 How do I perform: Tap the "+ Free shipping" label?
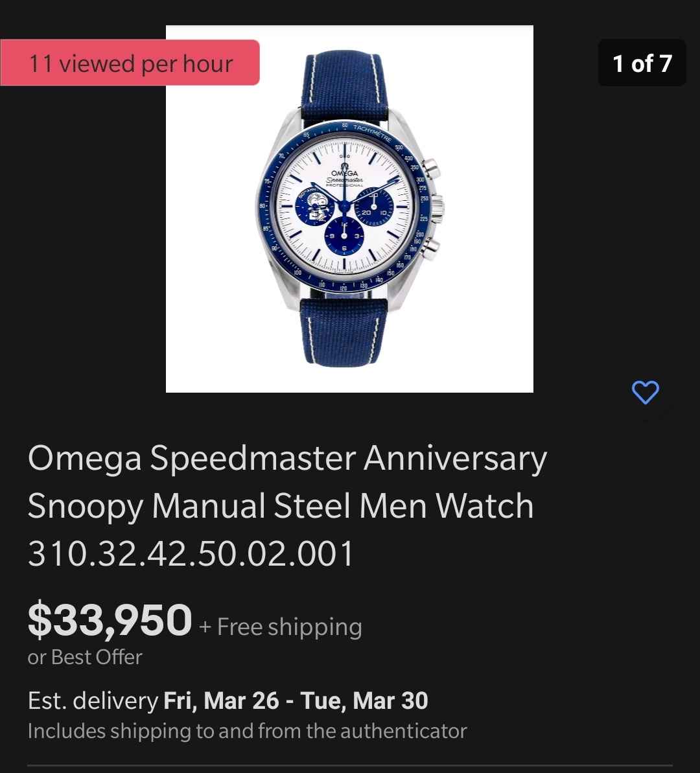(x=281, y=627)
